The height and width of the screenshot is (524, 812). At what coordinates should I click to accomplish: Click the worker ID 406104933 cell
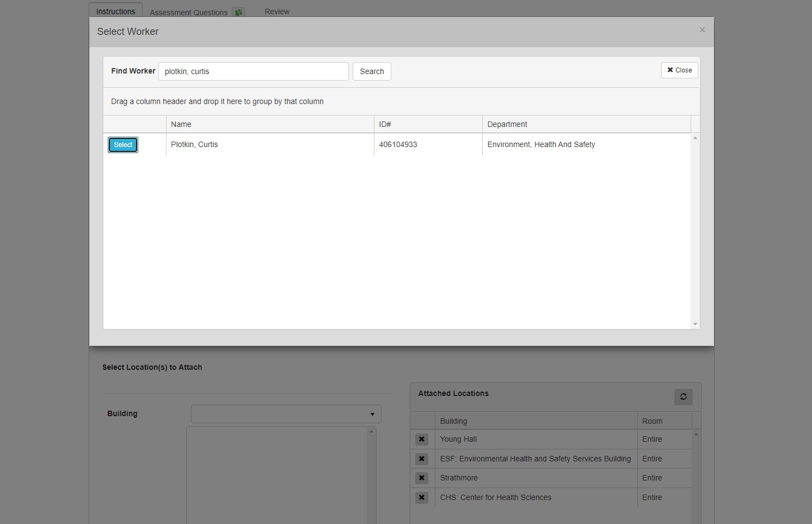(x=428, y=144)
